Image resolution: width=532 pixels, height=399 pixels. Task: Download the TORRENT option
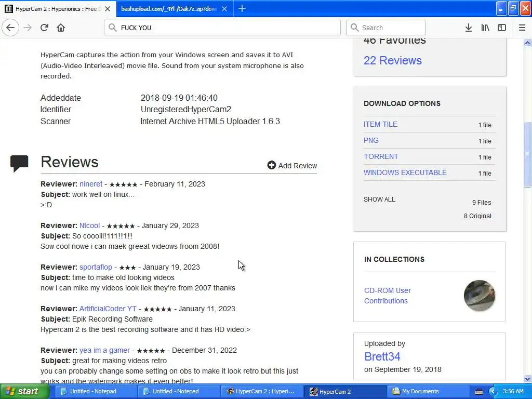tap(381, 156)
